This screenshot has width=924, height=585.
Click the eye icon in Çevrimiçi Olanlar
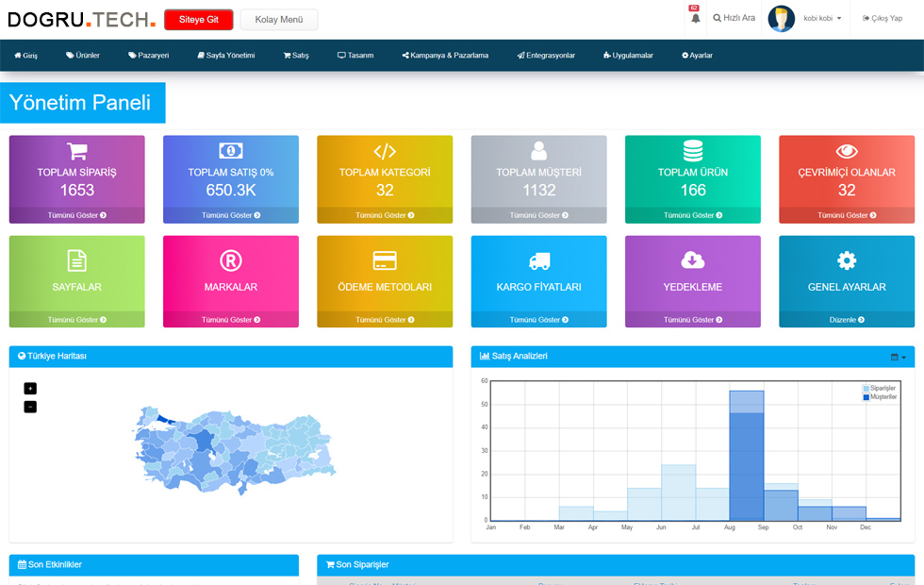(847, 151)
